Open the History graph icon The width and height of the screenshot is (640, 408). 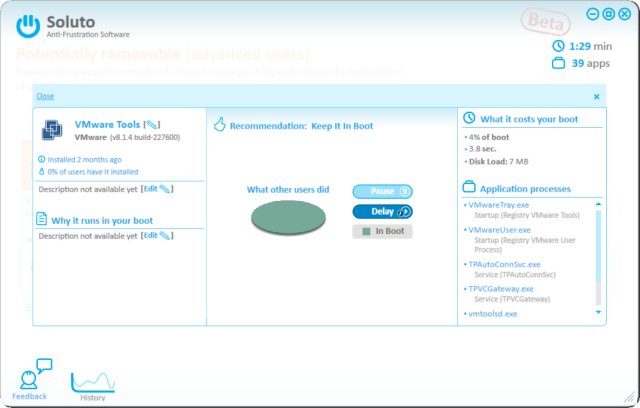(92, 379)
